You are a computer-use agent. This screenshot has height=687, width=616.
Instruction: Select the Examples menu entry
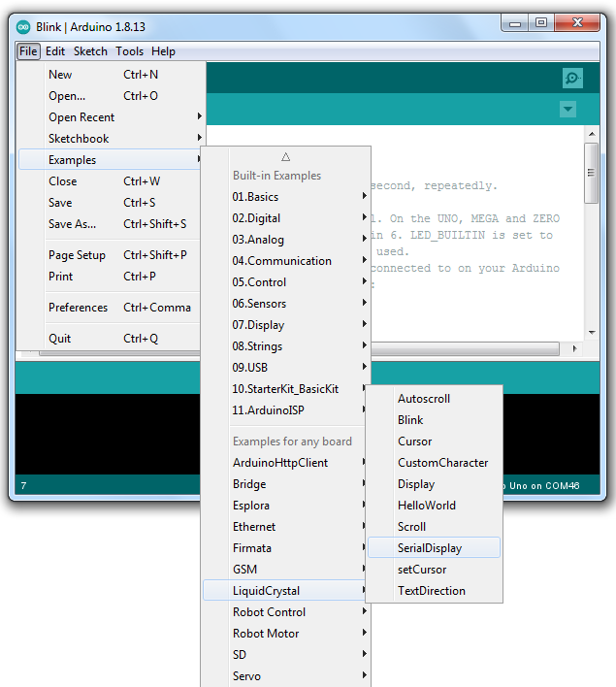(x=110, y=159)
